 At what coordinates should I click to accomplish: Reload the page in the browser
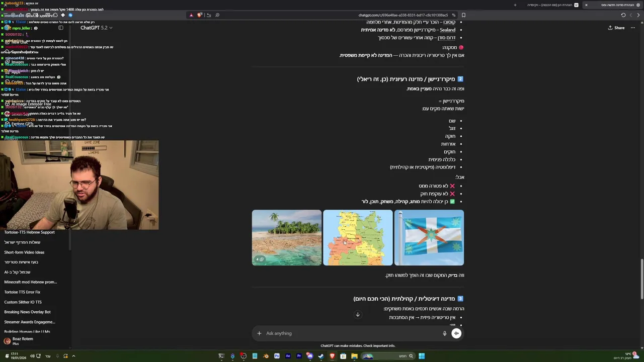(623, 15)
